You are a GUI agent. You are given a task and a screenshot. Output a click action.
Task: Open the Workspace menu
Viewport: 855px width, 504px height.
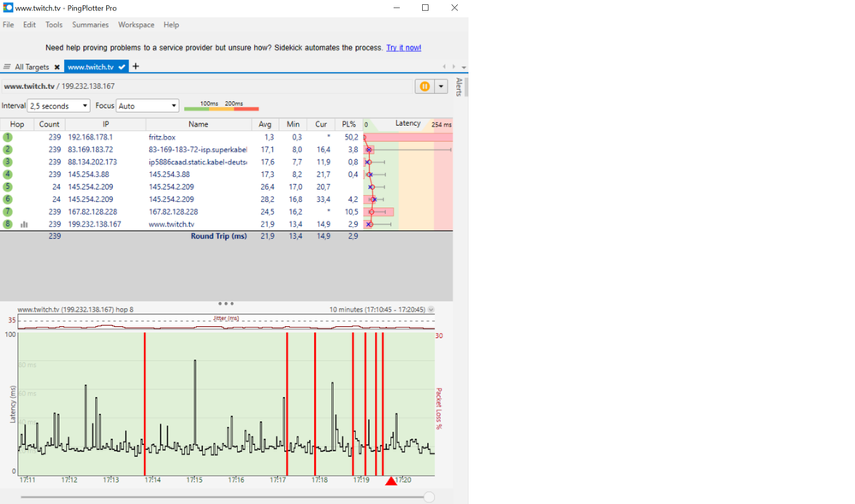136,25
